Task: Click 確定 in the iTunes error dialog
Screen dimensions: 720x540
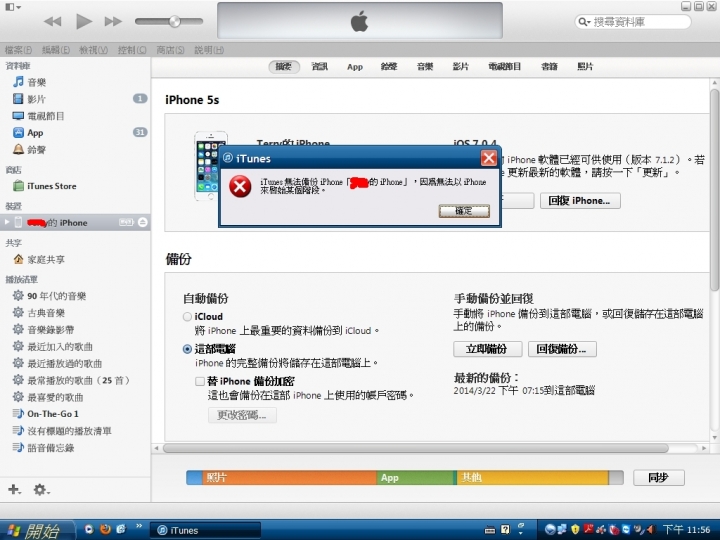Action: [464, 211]
